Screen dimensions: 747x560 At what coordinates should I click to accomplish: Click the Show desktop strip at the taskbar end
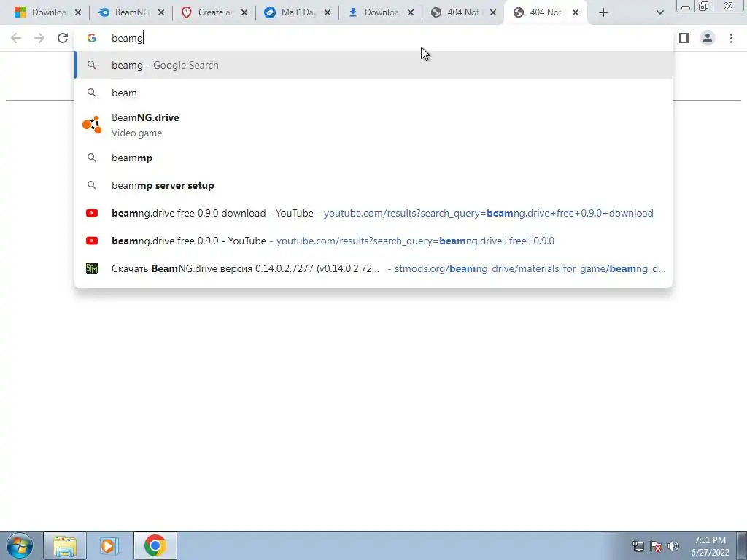(743, 545)
